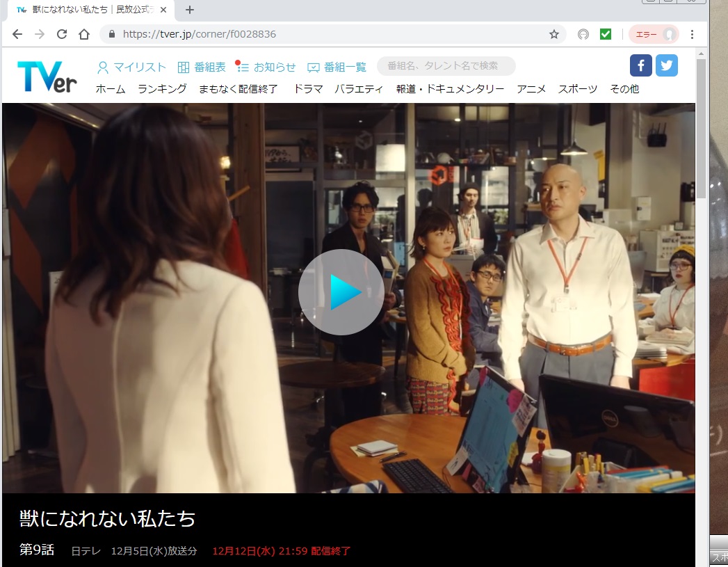Open the ランキング menu item
The image size is (728, 567).
point(162,89)
